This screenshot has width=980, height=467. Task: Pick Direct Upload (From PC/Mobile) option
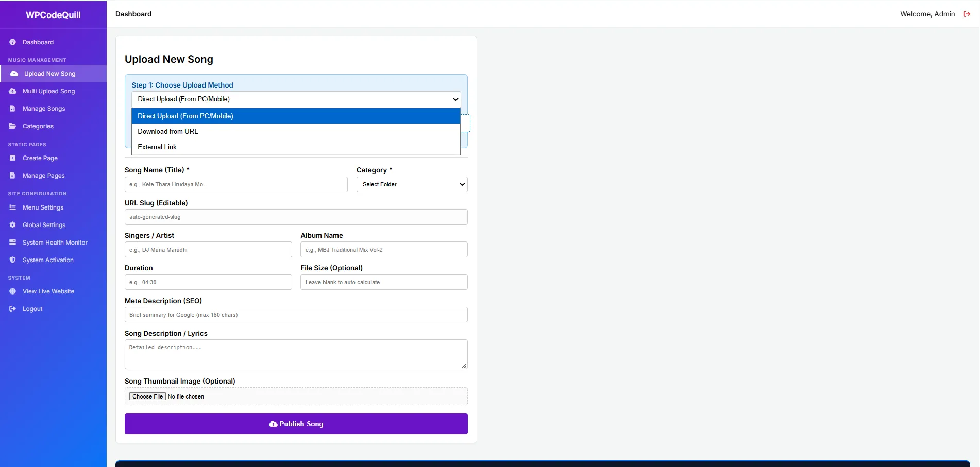point(185,116)
